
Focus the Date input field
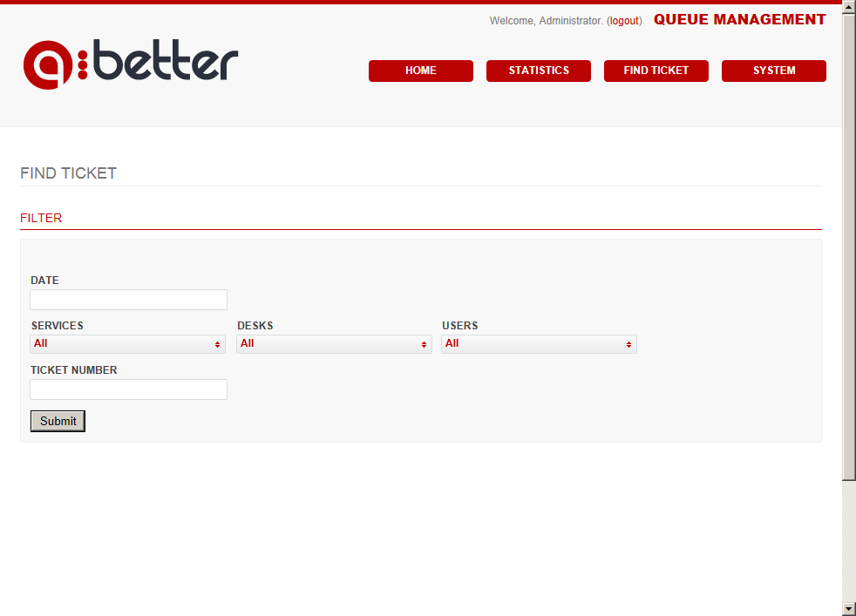[128, 300]
